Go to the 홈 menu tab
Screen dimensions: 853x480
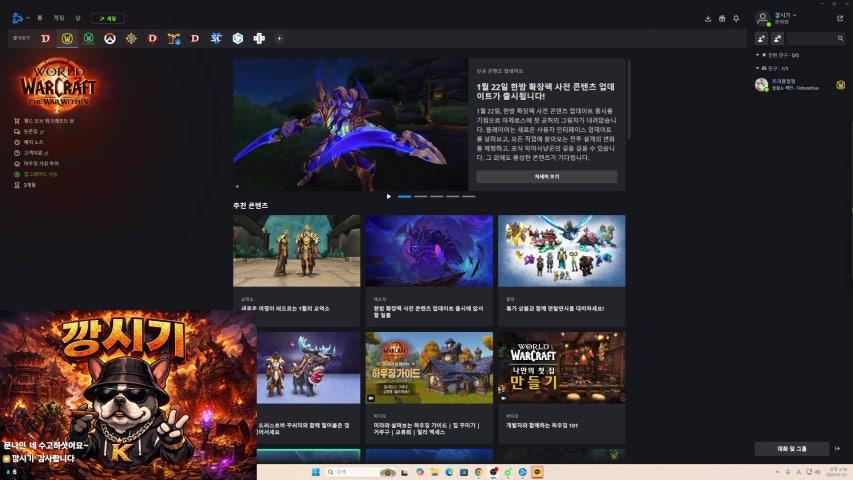40,18
